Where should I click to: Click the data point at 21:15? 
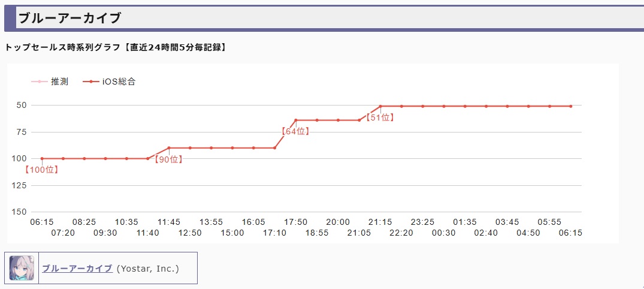click(x=380, y=106)
